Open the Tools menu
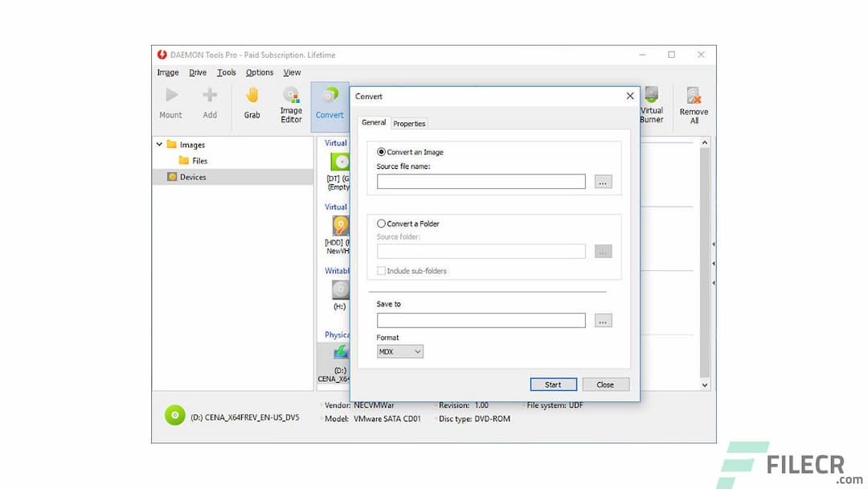The width and height of the screenshot is (868, 489). 226,72
